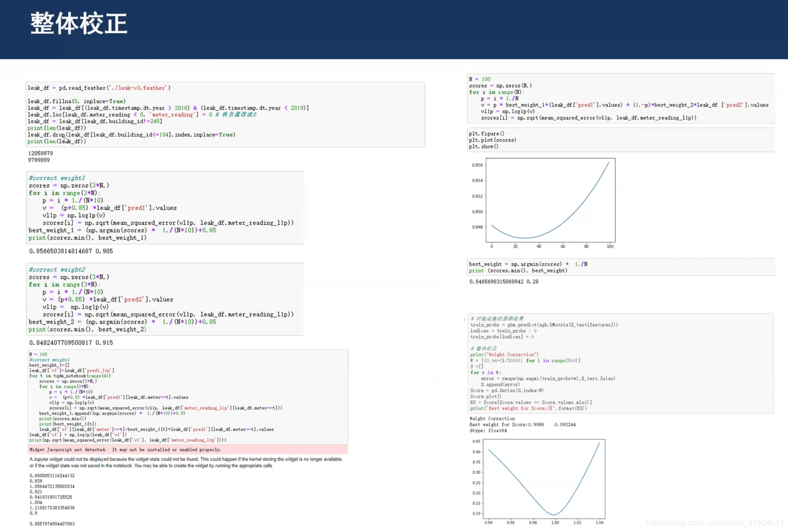Click the 'plt.figure()' line
The width and height of the screenshot is (788, 532).
(487, 134)
